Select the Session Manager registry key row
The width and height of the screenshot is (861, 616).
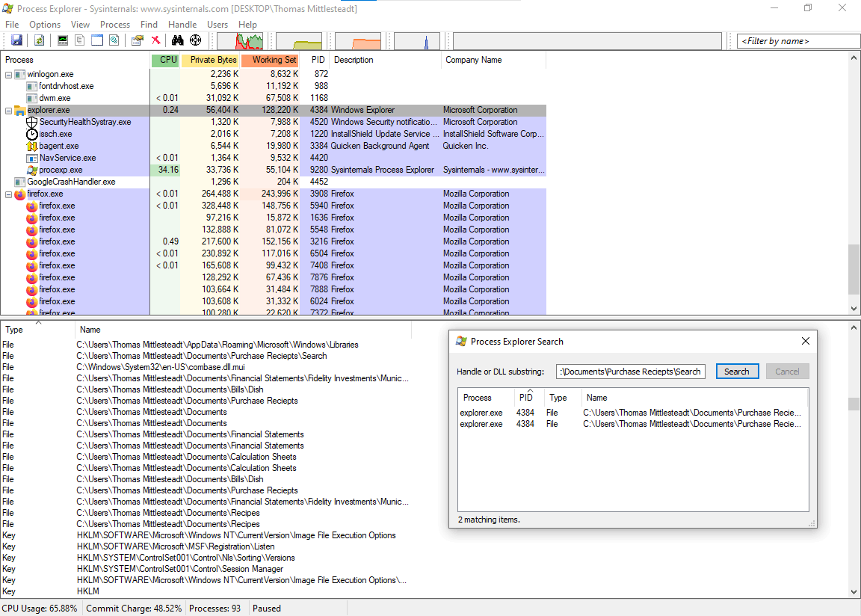point(206,569)
